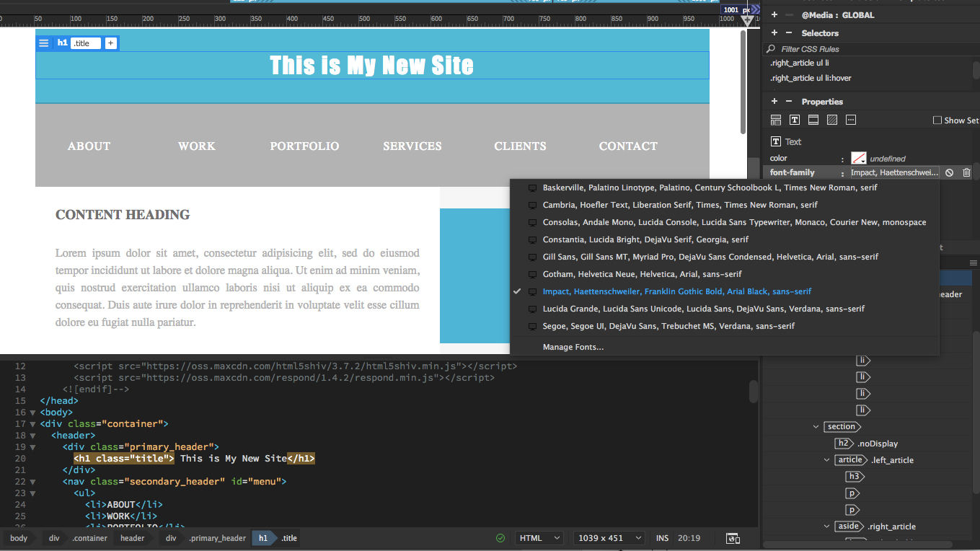Open the hamburger menu on the h1 element display

tap(44, 43)
